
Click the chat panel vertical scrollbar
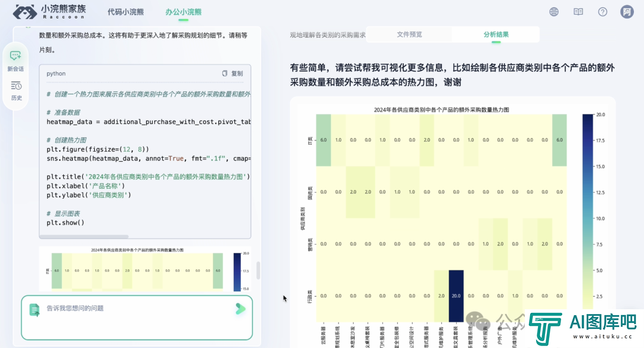point(258,270)
